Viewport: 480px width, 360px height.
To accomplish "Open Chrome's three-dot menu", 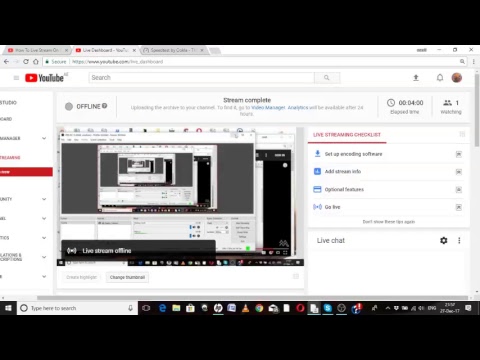I will 473,62.
